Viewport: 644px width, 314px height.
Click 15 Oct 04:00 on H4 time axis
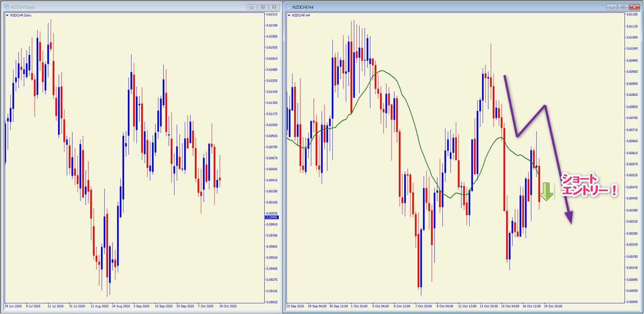tap(510, 306)
